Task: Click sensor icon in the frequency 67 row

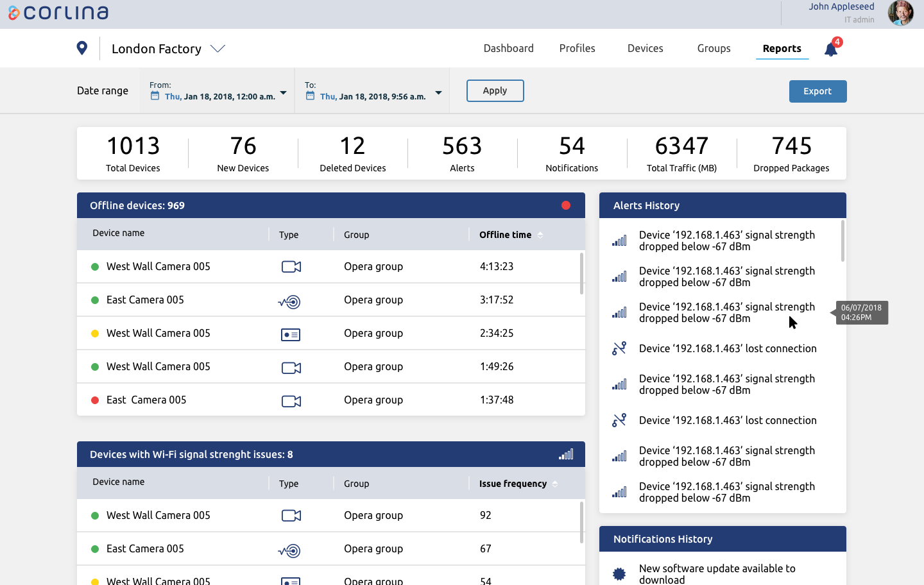Action: [289, 550]
